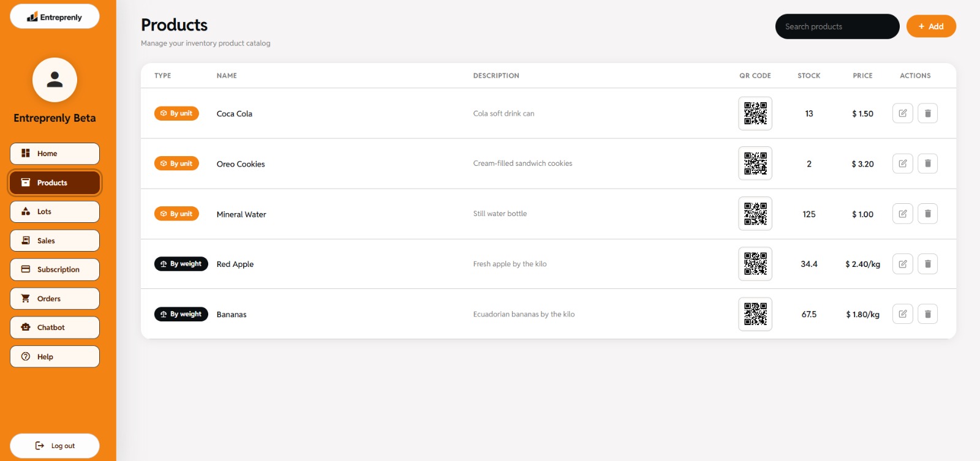Image resolution: width=980 pixels, height=461 pixels.
Task: Open the Coca Cola QR code
Action: tap(755, 113)
